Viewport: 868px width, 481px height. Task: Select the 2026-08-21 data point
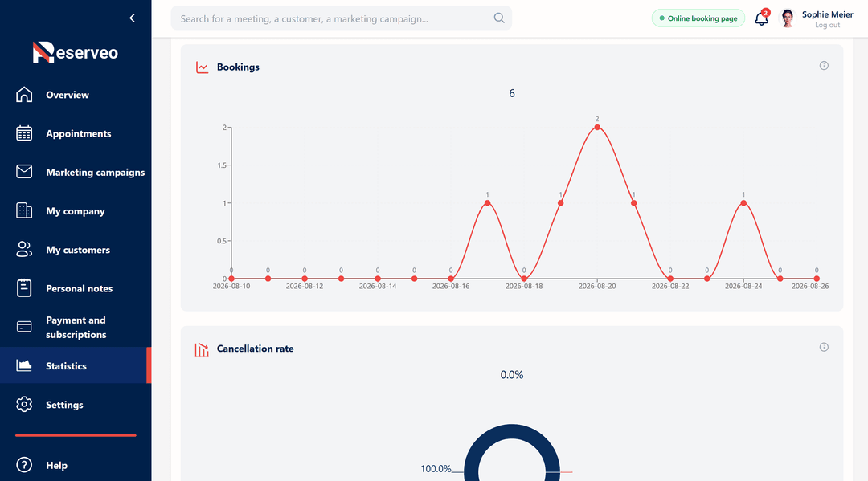point(634,203)
